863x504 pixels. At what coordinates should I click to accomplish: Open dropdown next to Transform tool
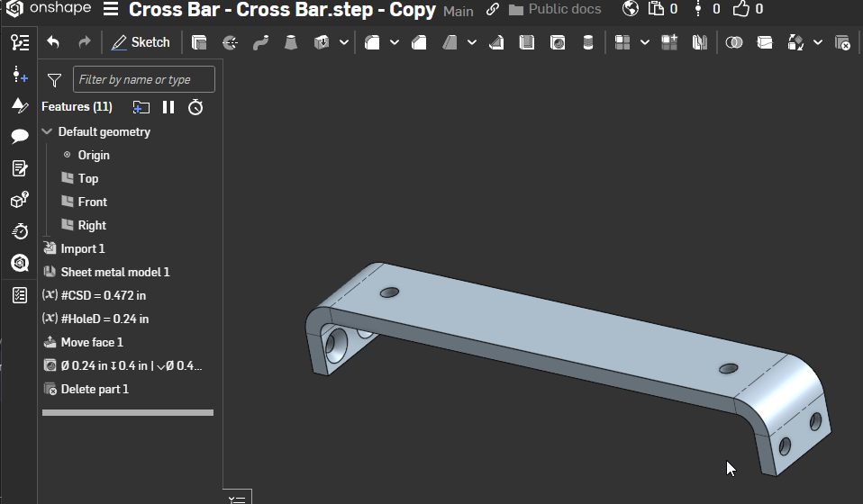pos(818,42)
